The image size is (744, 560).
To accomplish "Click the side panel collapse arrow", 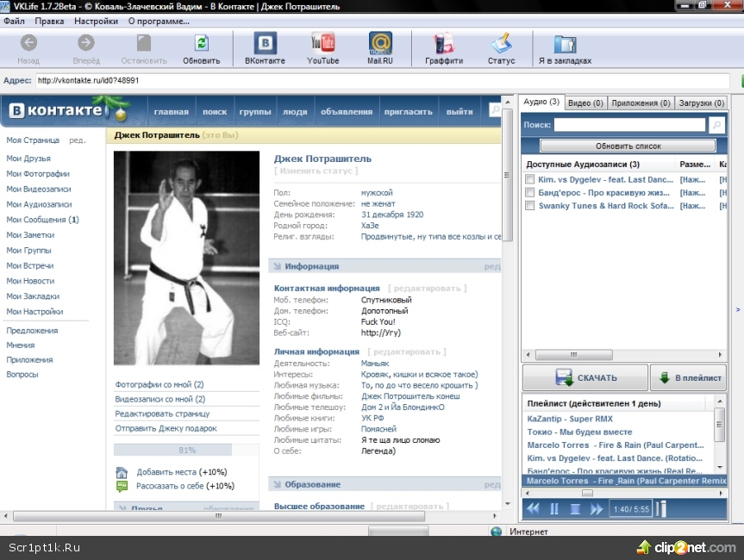I will [x=737, y=309].
